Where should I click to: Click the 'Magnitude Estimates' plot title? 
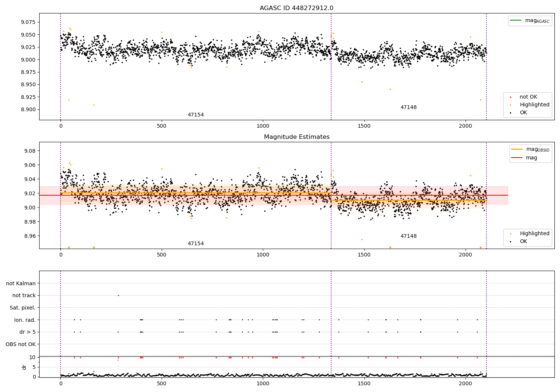(x=296, y=137)
